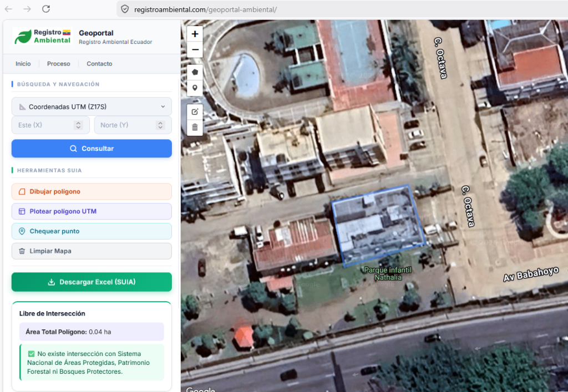Click the zoom out control on the map
This screenshot has height=392, width=568.
tap(195, 49)
